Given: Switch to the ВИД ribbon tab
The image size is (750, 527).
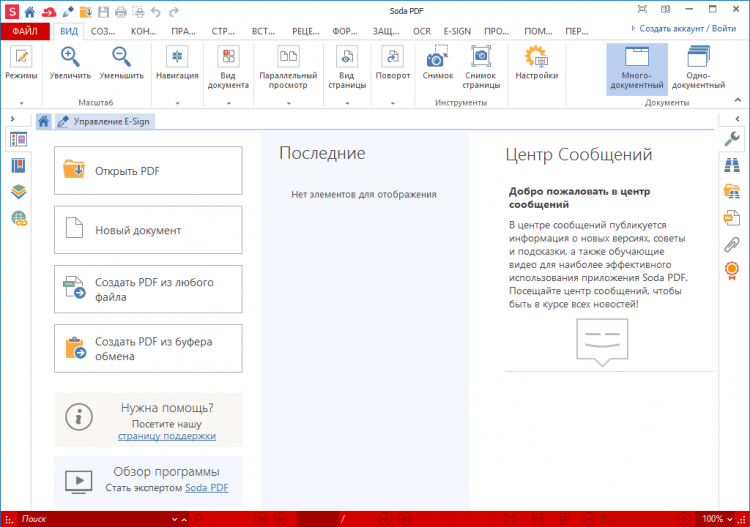Looking at the screenshot, I should point(69,31).
